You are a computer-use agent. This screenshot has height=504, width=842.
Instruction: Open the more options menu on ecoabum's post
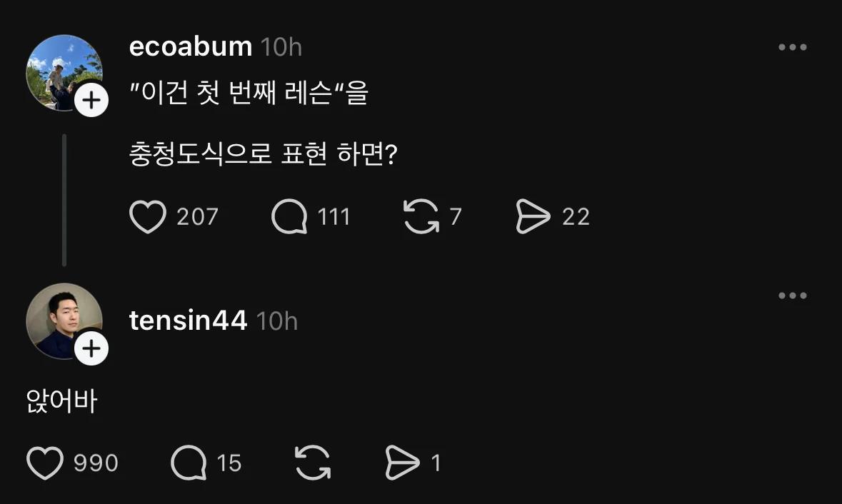pyautogui.click(x=793, y=47)
